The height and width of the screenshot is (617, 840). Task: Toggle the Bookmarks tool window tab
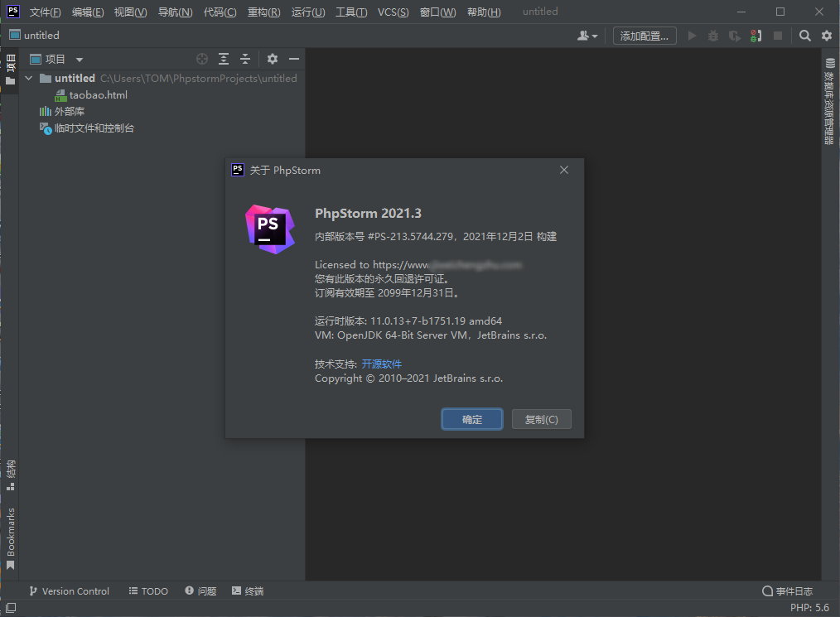(10, 538)
